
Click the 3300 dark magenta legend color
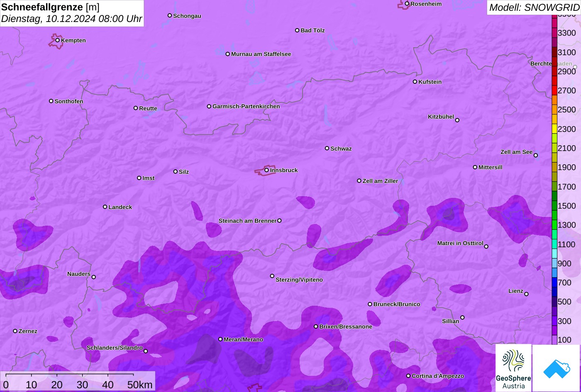[554, 32]
